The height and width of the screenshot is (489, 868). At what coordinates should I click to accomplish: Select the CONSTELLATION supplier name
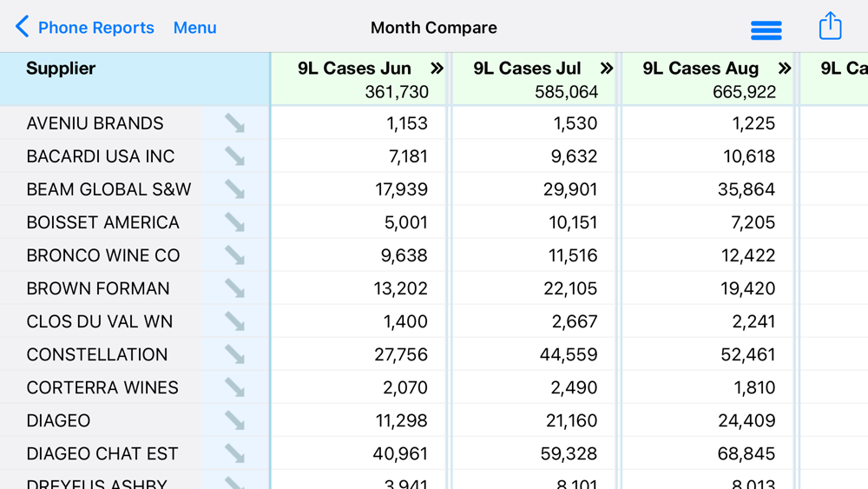click(96, 354)
